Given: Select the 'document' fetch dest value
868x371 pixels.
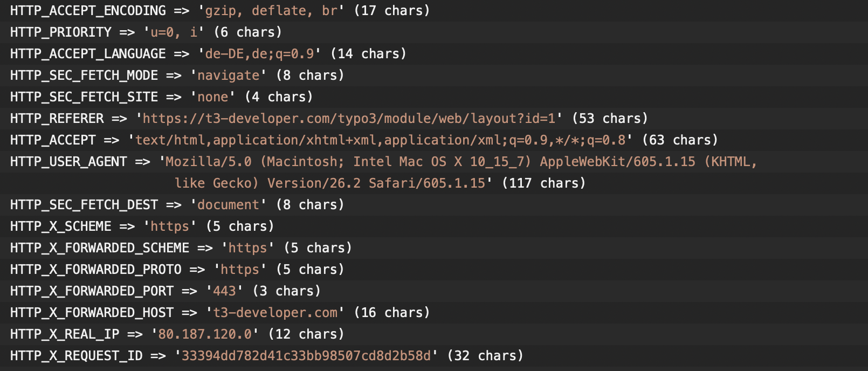Looking at the screenshot, I should [x=228, y=205].
